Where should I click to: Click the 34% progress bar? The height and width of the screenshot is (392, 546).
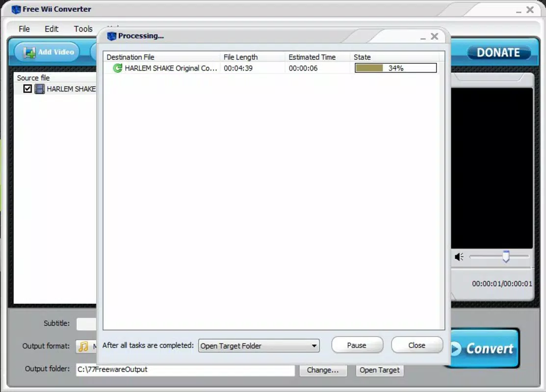tap(395, 68)
